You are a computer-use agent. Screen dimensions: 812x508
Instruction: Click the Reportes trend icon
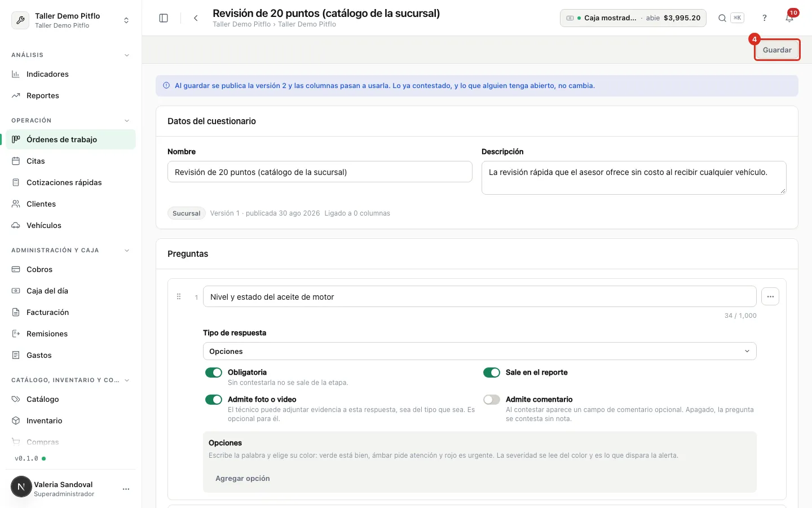click(16, 95)
